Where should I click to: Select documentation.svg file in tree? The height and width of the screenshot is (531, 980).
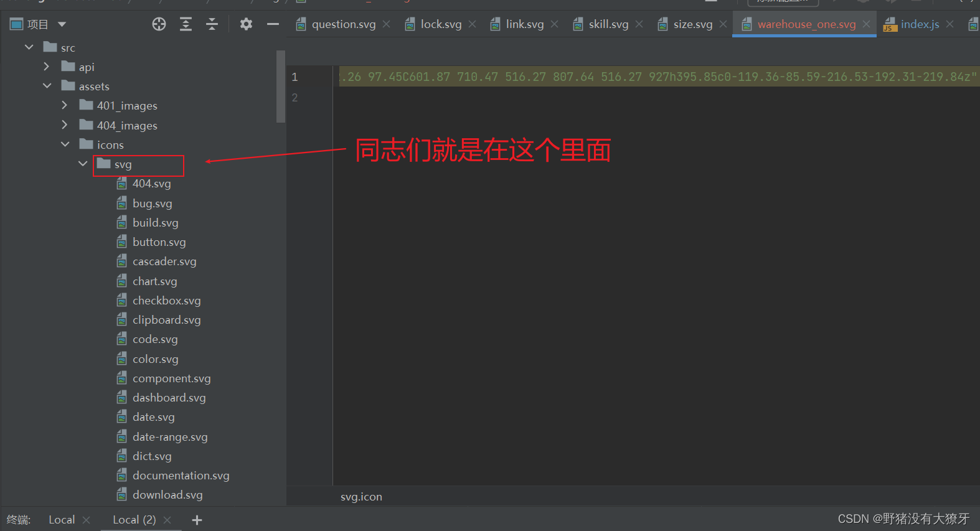pos(181,476)
